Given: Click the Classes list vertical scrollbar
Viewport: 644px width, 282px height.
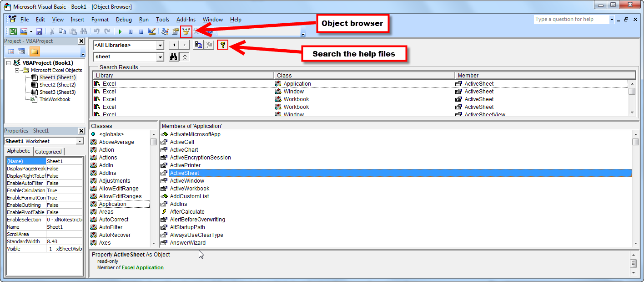Looking at the screenshot, I should [154, 189].
